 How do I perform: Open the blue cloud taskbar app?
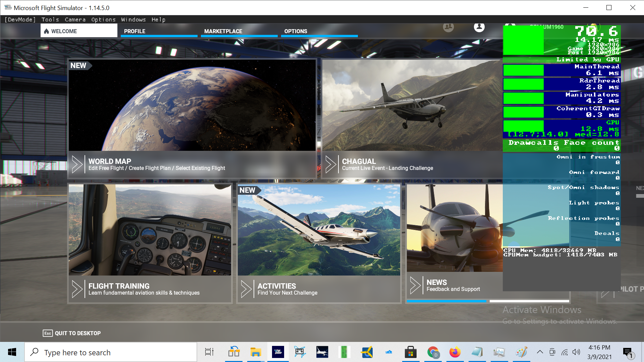(389, 352)
